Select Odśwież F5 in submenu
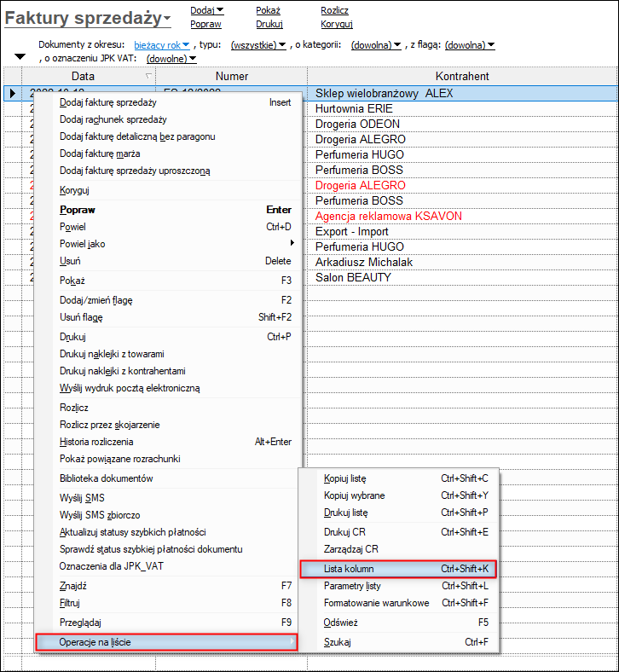 (399, 623)
